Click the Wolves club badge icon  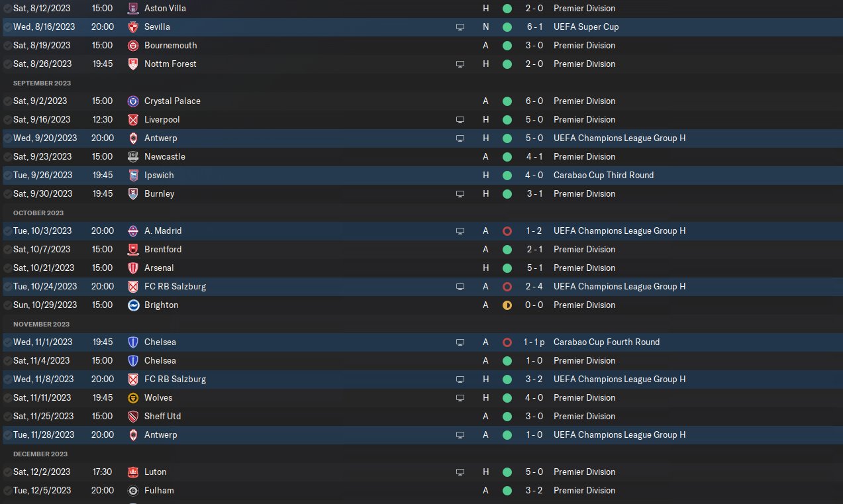(x=133, y=398)
